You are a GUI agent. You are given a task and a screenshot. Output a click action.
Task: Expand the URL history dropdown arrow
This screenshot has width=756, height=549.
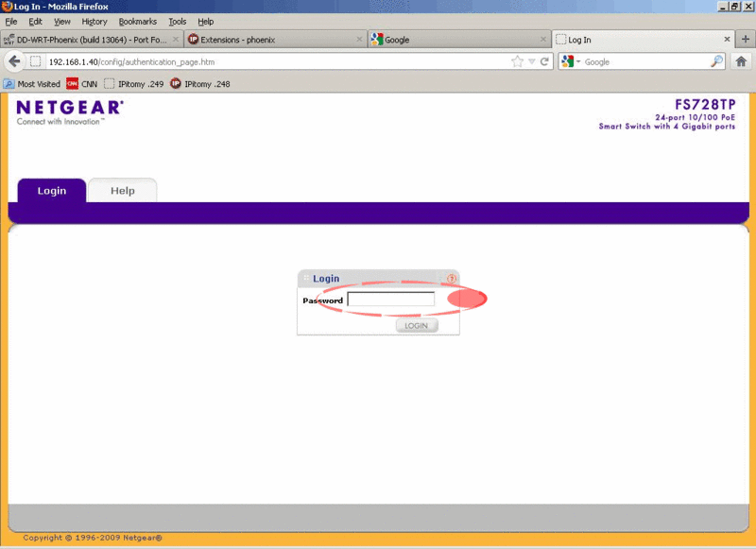coord(531,61)
